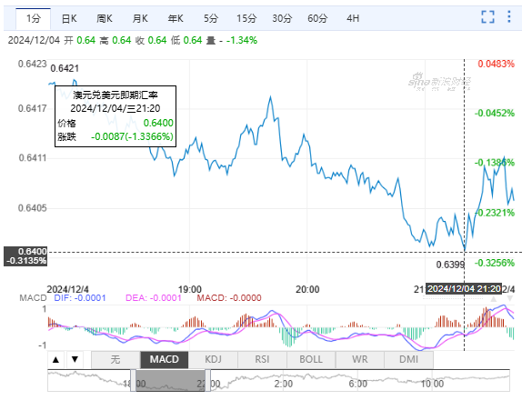This screenshot has width=532, height=400.
Task: Click the 2:00 position on navigator timeline
Action: pyautogui.click(x=284, y=384)
